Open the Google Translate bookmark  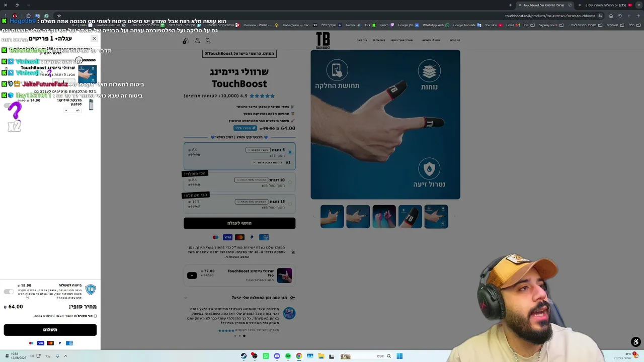[461, 25]
